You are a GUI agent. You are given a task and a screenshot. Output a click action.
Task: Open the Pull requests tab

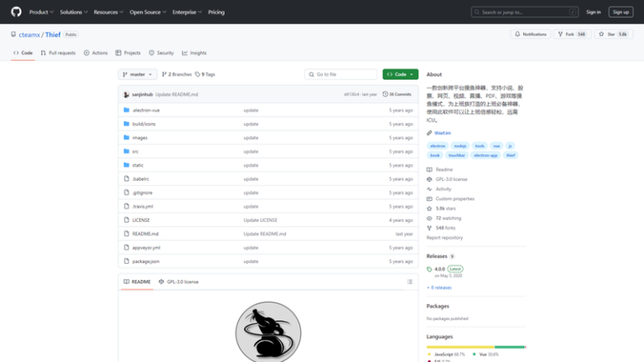tap(58, 53)
